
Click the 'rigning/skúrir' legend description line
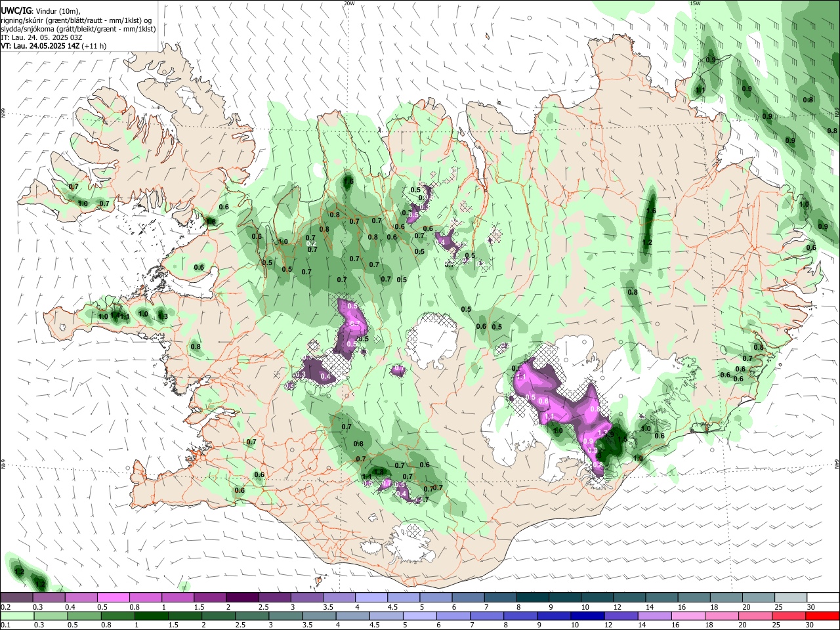tap(76, 20)
